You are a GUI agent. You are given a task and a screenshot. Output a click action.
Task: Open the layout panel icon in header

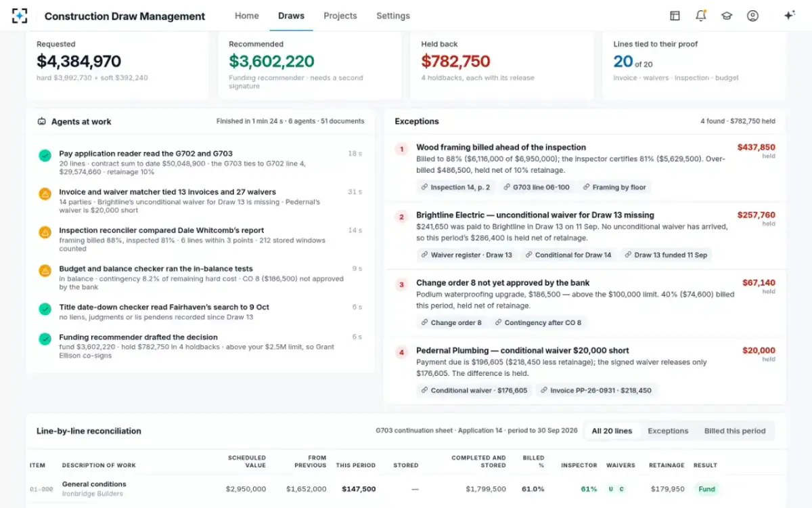[675, 16]
